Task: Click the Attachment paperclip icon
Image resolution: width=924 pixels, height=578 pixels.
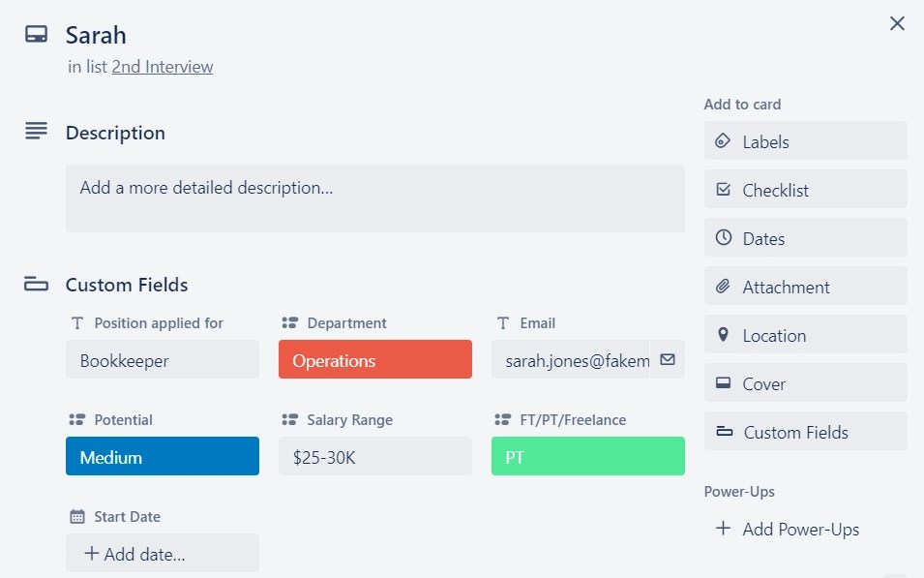Action: tap(723, 286)
